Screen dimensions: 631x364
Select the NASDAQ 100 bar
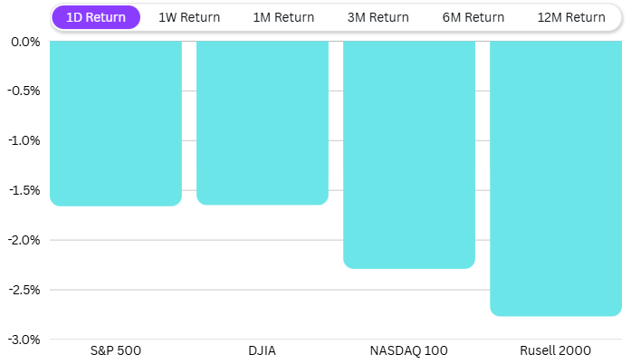(409, 154)
